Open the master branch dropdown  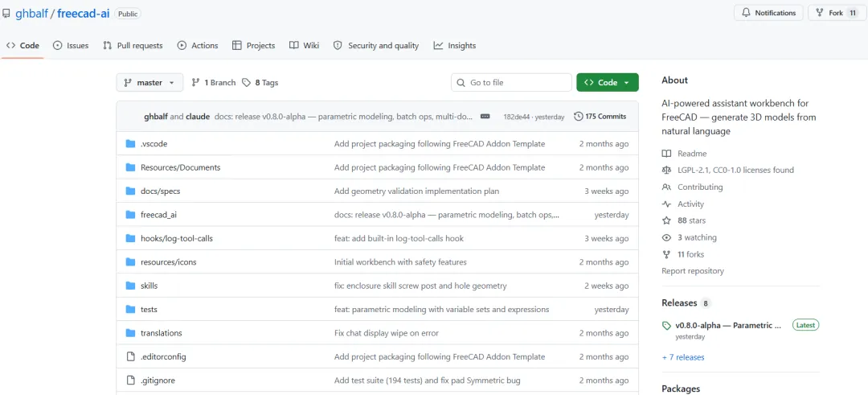pos(149,83)
